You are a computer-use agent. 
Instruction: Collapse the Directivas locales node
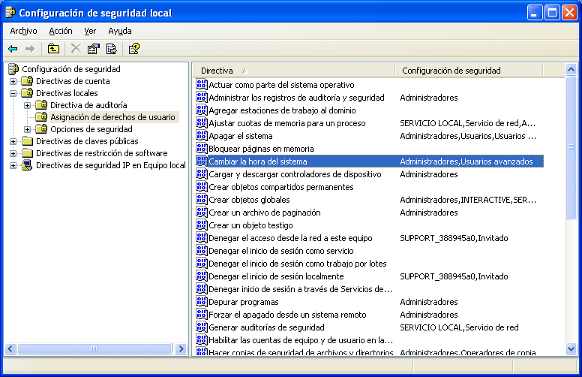[13, 93]
